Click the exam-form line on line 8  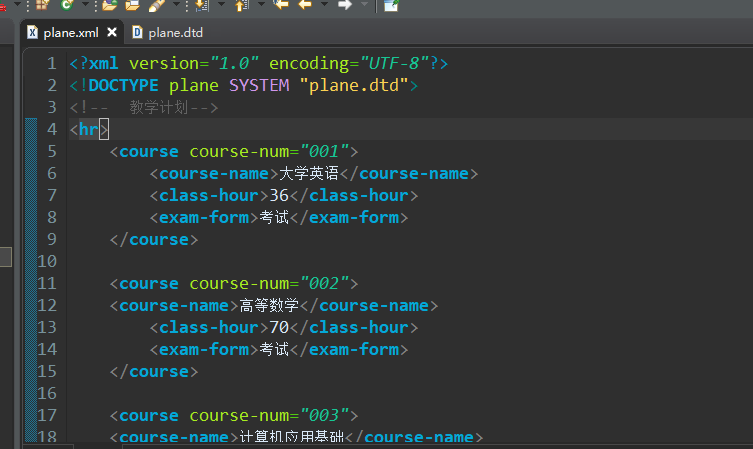(279, 218)
